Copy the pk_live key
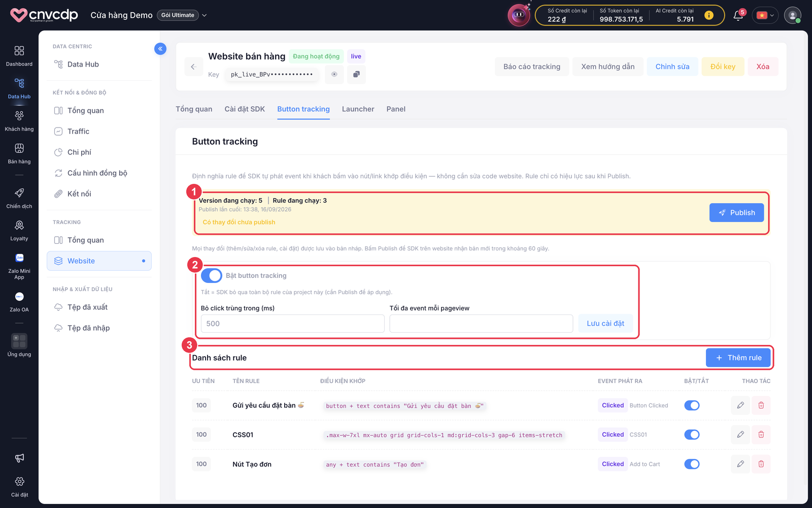 [x=356, y=74]
